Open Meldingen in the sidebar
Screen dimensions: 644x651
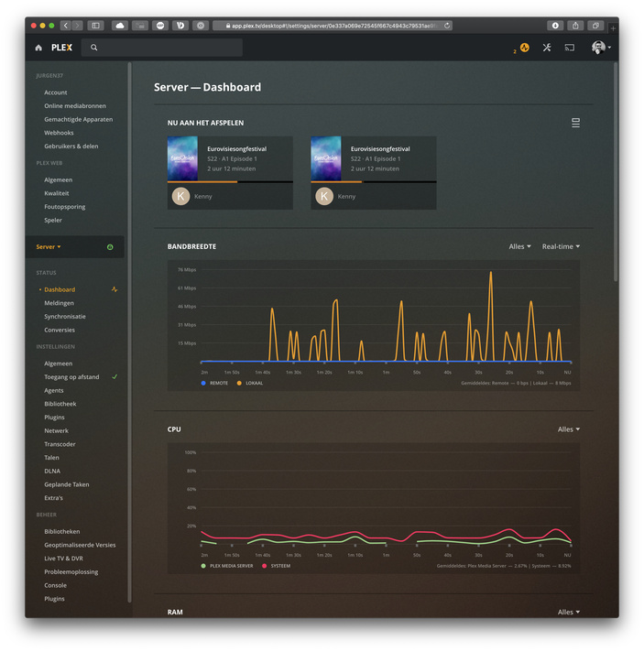59,303
